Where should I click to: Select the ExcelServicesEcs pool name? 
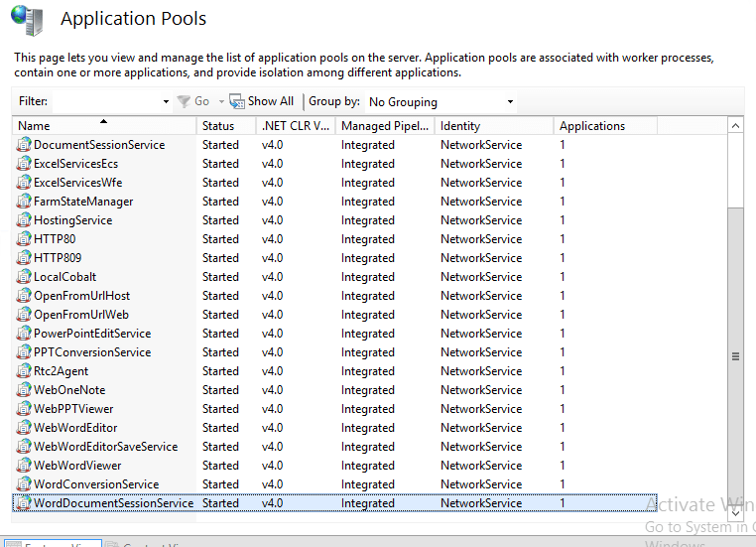75,164
